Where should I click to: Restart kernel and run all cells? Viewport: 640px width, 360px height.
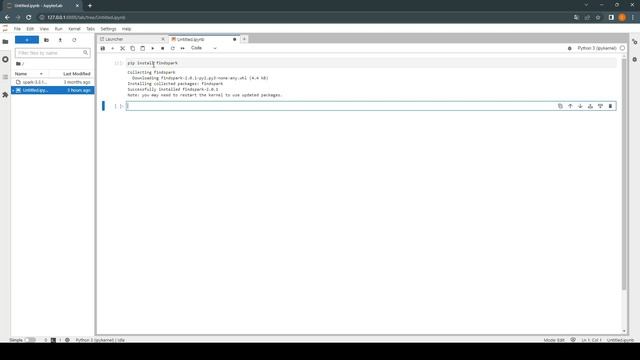(182, 48)
